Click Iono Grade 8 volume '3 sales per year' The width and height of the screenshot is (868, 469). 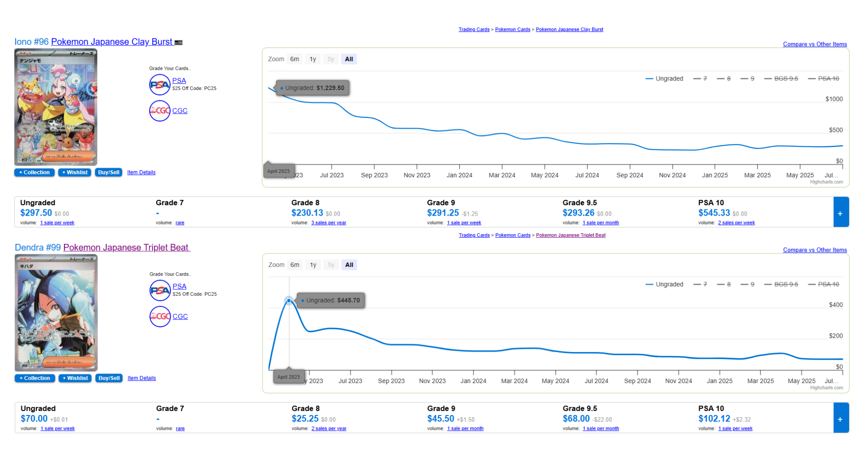pyautogui.click(x=329, y=223)
